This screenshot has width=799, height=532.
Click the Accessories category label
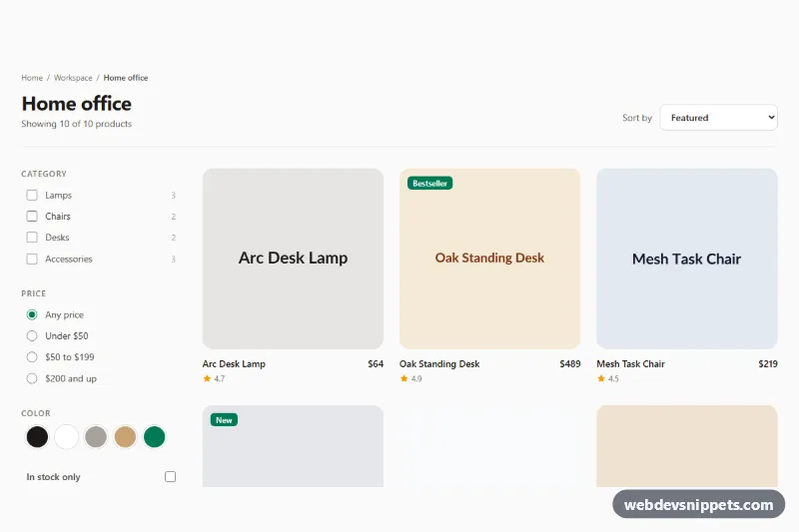click(x=69, y=259)
